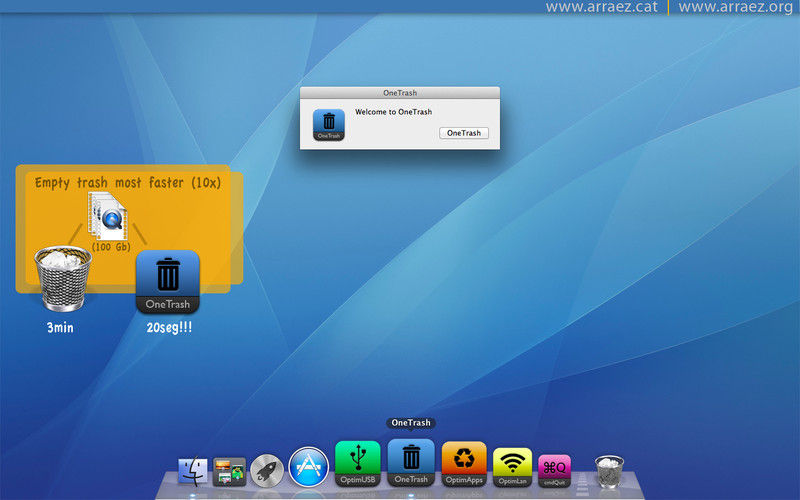Click the "Welcome to OneTrash" message
This screenshot has height=500, width=800.
click(x=393, y=112)
